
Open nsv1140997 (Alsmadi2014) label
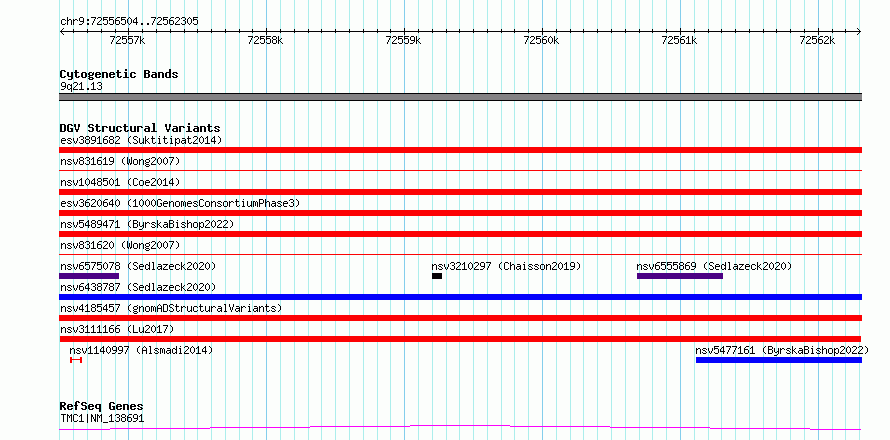point(141,350)
